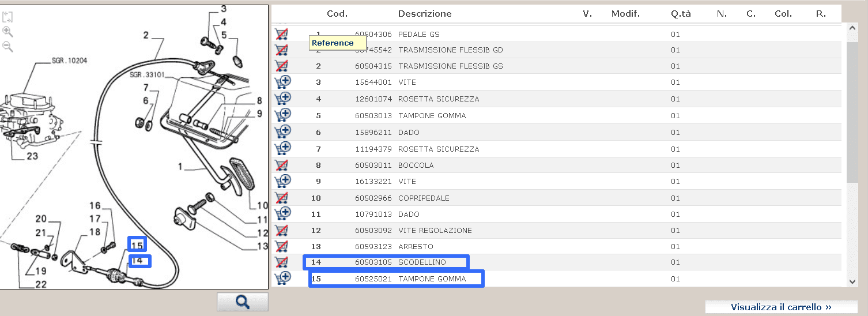Click the Cod. column header
This screenshot has width=868, height=316.
337,13
